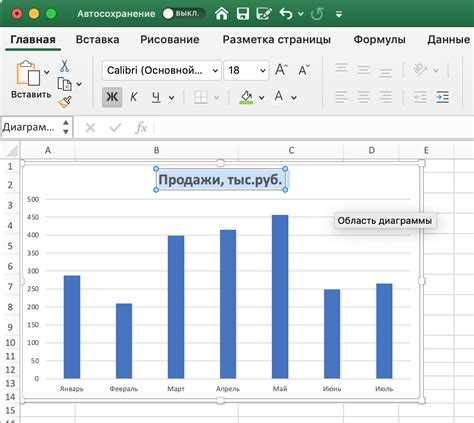Click the Home icon in title bar

(x=222, y=14)
